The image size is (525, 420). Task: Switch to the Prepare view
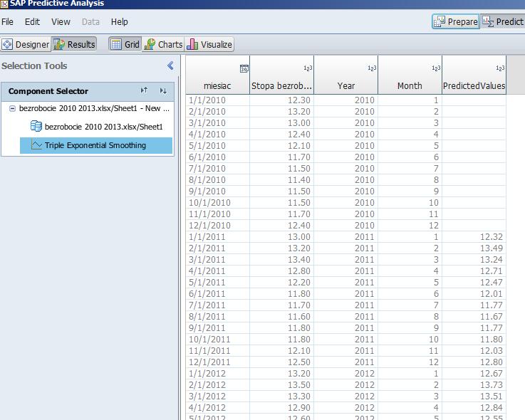[456, 21]
